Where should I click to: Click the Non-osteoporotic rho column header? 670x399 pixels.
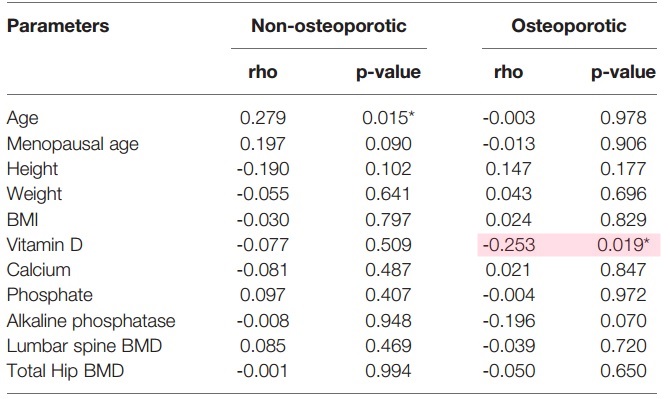[263, 72]
